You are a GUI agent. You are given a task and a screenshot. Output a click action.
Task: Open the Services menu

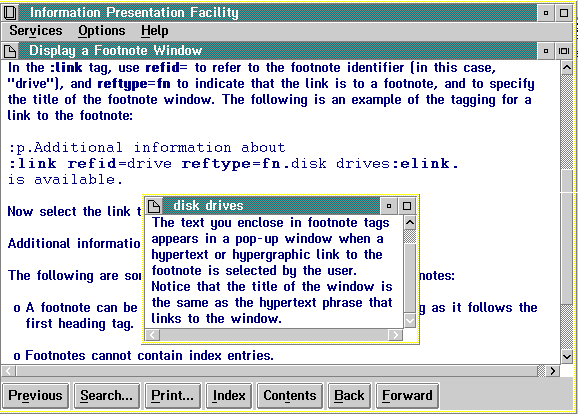coord(36,31)
